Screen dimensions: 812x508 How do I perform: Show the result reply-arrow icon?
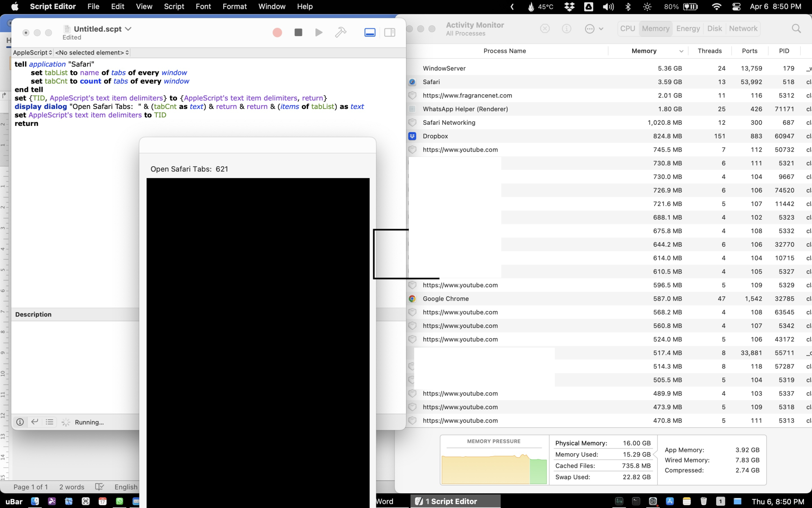[x=35, y=422]
